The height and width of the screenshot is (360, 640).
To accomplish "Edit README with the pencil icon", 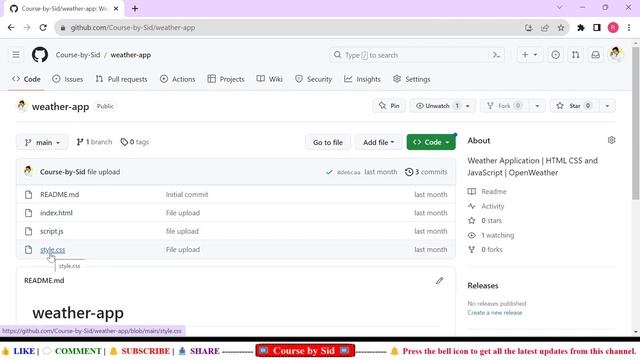I will [x=439, y=280].
